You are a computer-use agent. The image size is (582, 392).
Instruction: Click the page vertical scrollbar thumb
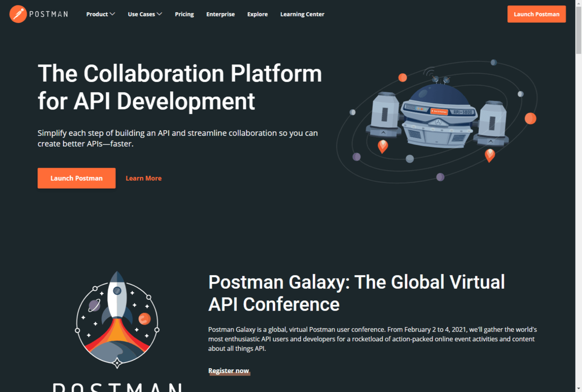(x=578, y=31)
